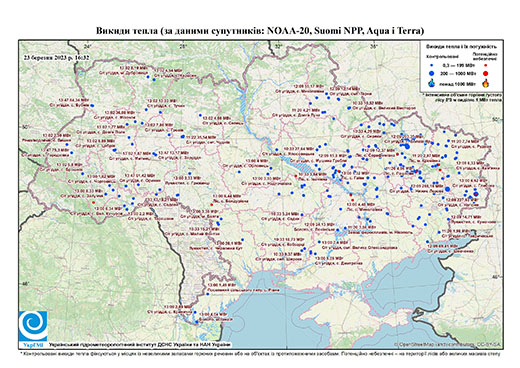Open the OpenStreetMap contributors attribution
Screen dimensions: 520x368
[448, 344]
